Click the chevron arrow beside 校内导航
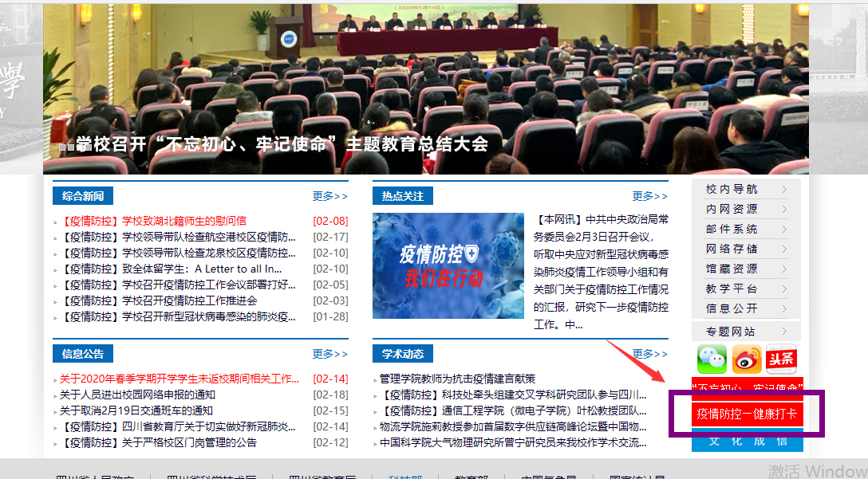This screenshot has height=479, width=868. [x=784, y=189]
